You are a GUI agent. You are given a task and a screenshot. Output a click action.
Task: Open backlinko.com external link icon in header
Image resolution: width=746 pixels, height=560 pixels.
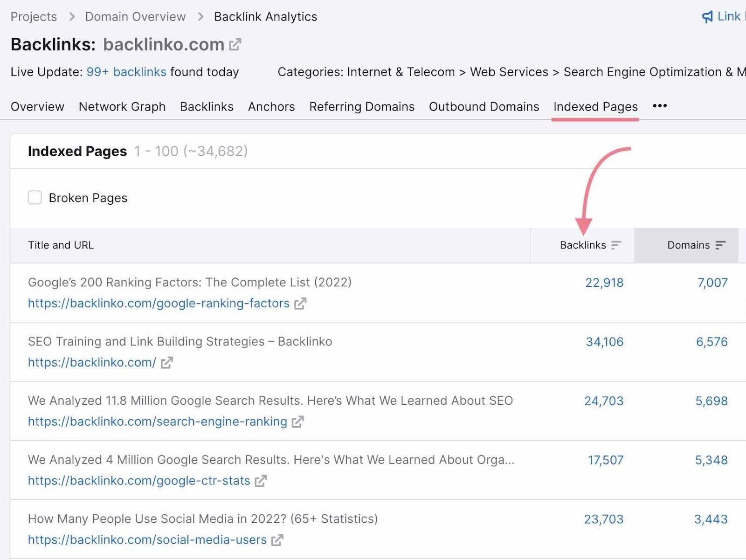point(235,45)
